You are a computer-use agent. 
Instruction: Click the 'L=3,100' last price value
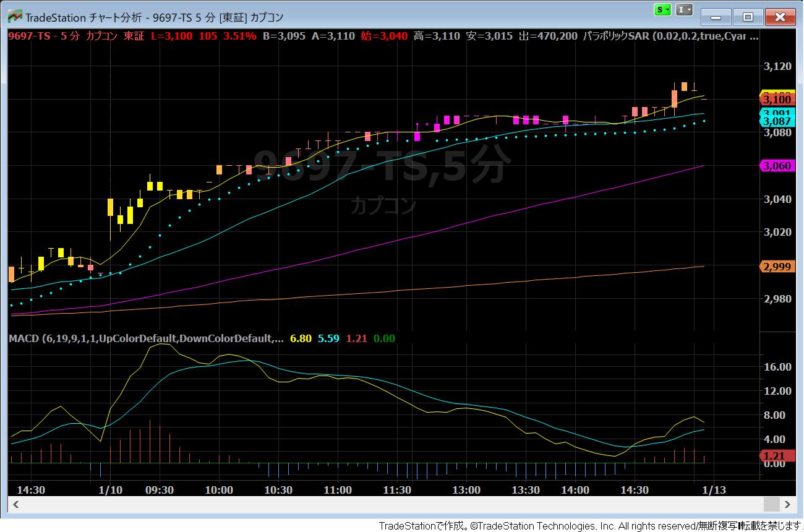click(172, 36)
